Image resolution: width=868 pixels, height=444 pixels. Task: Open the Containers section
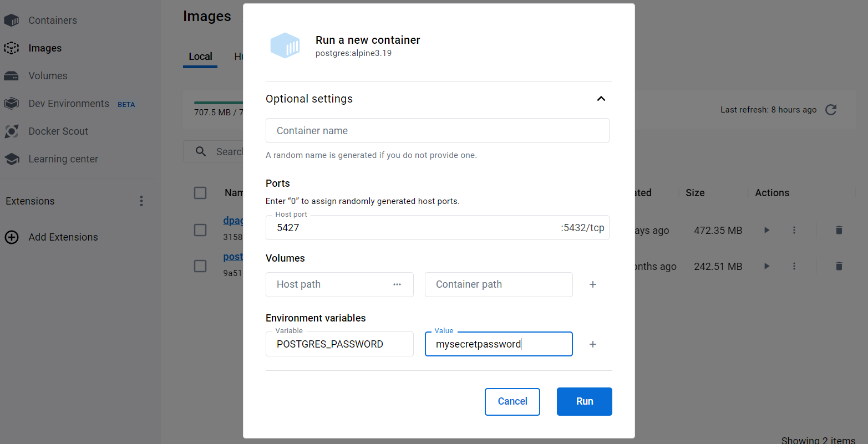53,21
